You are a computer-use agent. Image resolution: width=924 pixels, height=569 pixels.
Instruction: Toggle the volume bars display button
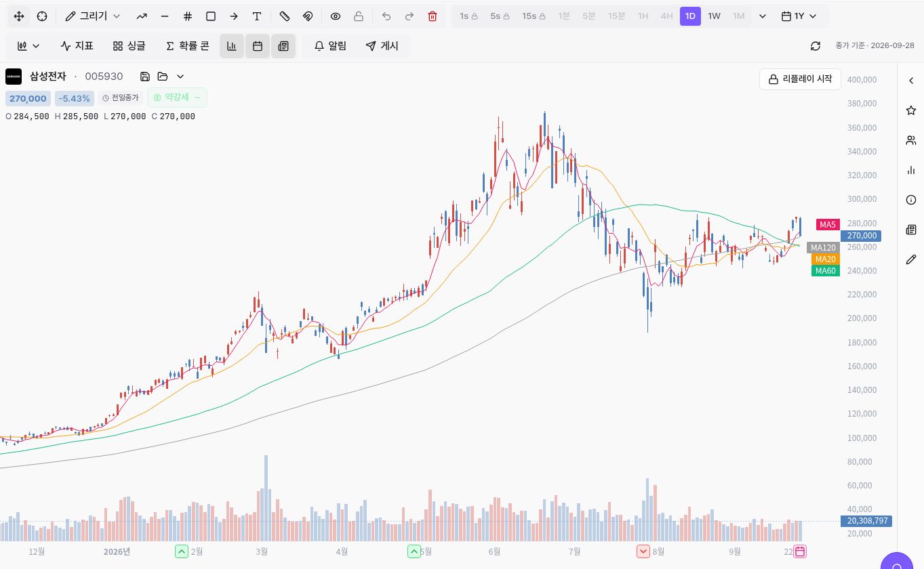point(232,46)
